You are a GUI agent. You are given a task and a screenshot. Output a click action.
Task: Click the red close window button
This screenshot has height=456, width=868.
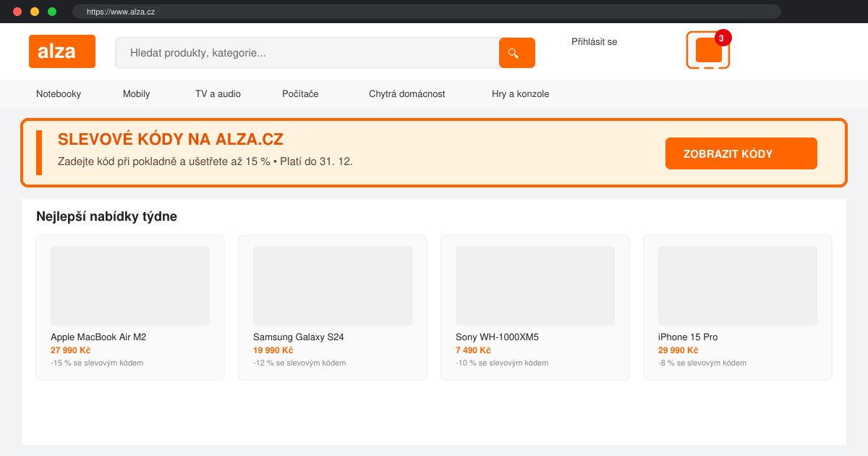tap(17, 12)
